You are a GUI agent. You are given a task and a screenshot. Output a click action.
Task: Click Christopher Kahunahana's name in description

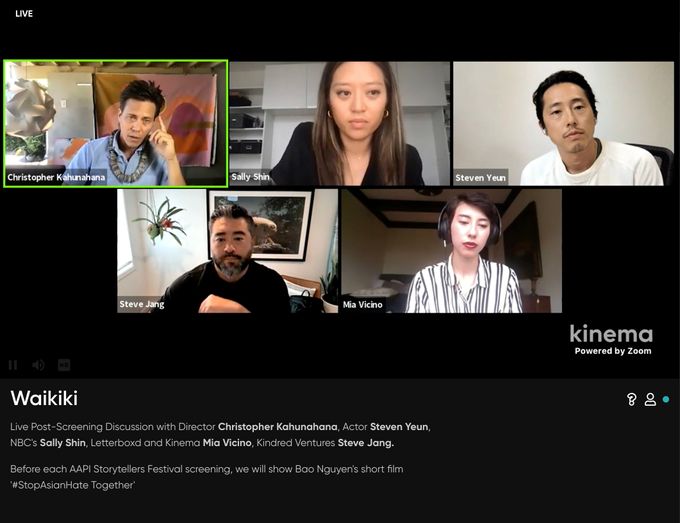278,427
